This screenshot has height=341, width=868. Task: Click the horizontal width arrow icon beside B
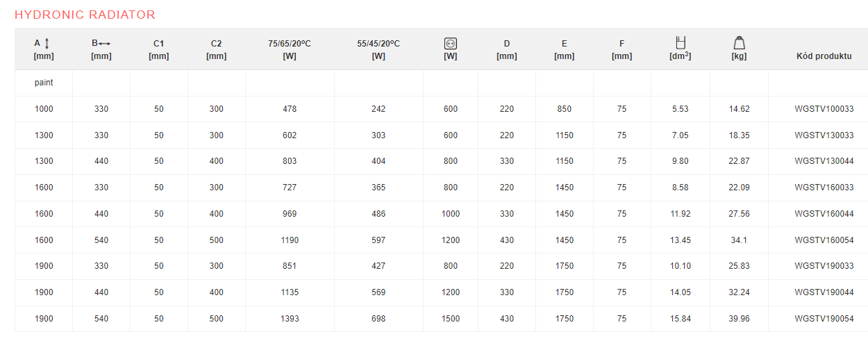coord(104,43)
